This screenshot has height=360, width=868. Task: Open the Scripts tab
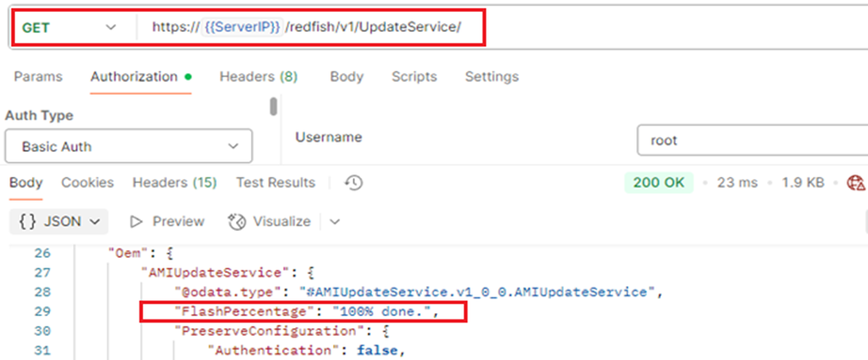coord(414,76)
